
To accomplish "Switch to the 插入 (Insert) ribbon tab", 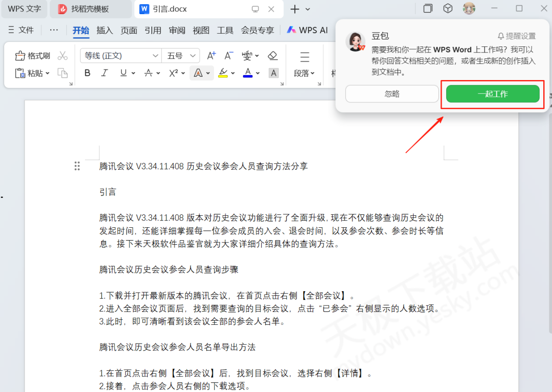I will 105,30.
